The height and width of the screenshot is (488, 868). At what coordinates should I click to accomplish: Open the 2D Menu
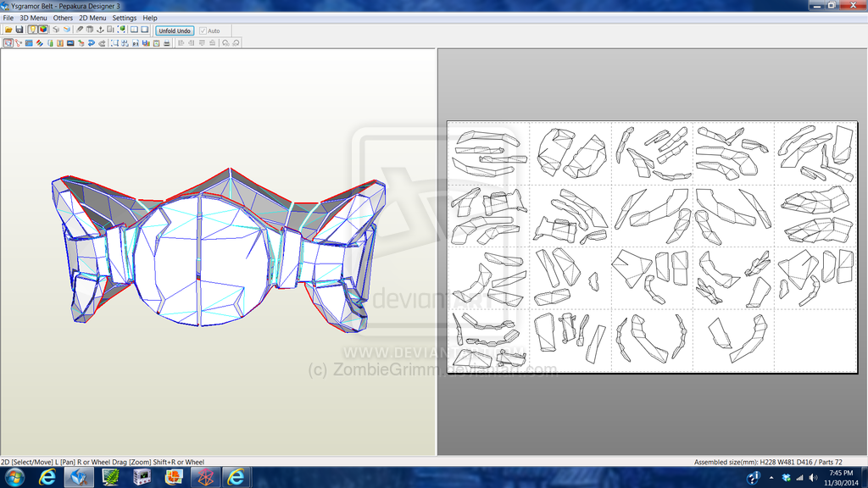coord(92,18)
